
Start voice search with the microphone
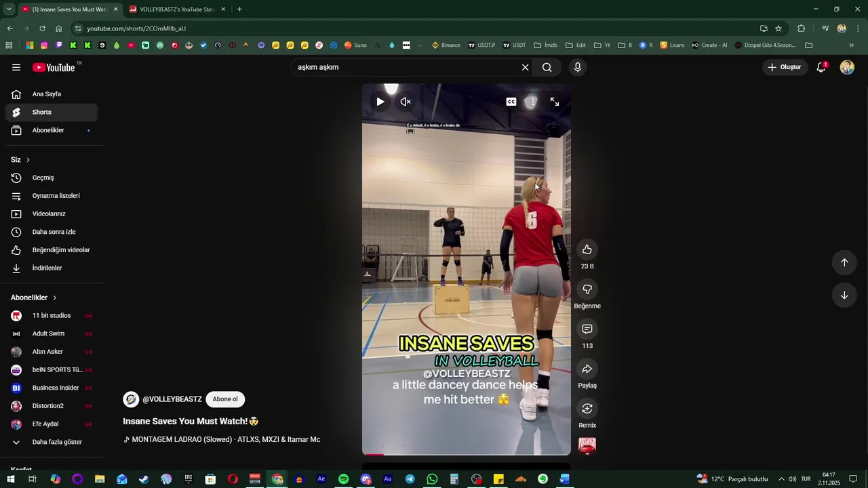pyautogui.click(x=578, y=67)
